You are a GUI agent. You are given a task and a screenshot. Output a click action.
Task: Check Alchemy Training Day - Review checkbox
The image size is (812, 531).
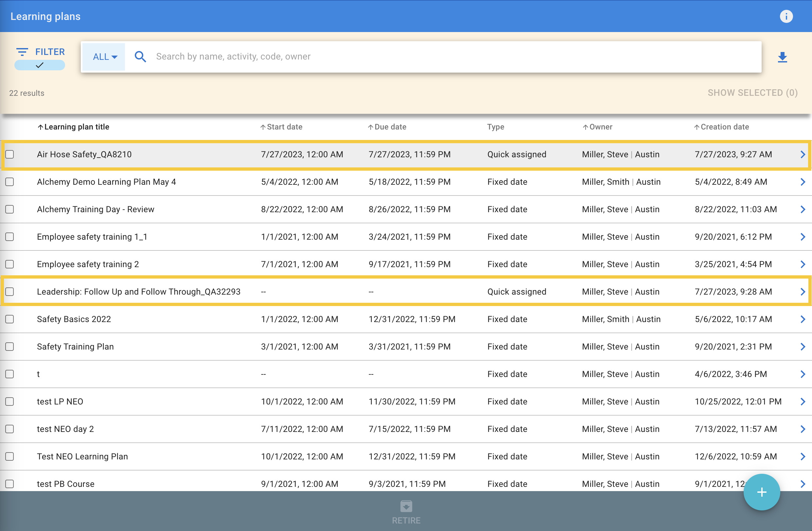(x=9, y=209)
